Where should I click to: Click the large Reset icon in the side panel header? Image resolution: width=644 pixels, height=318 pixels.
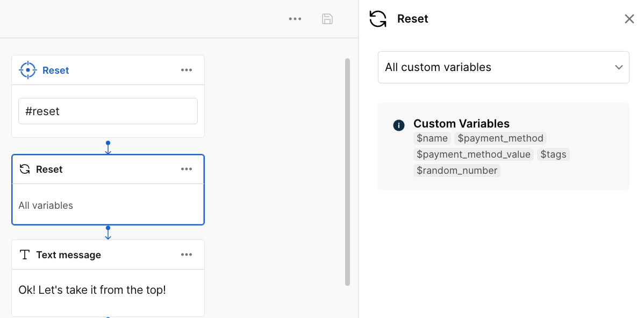tap(378, 19)
